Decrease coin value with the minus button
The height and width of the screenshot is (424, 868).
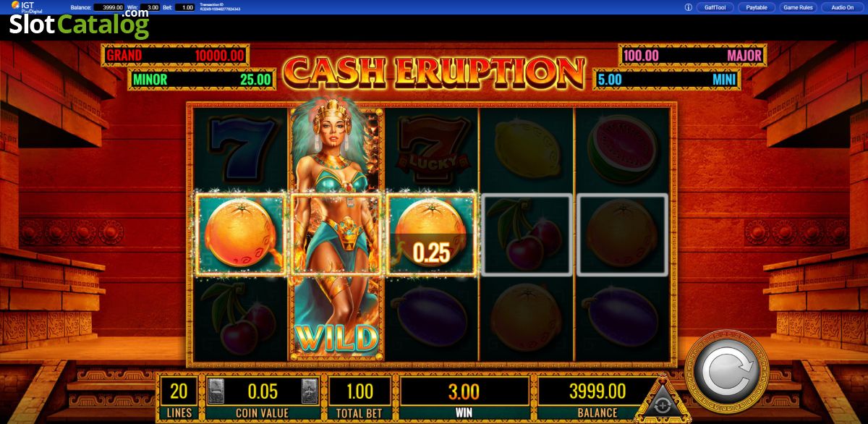click(x=216, y=391)
